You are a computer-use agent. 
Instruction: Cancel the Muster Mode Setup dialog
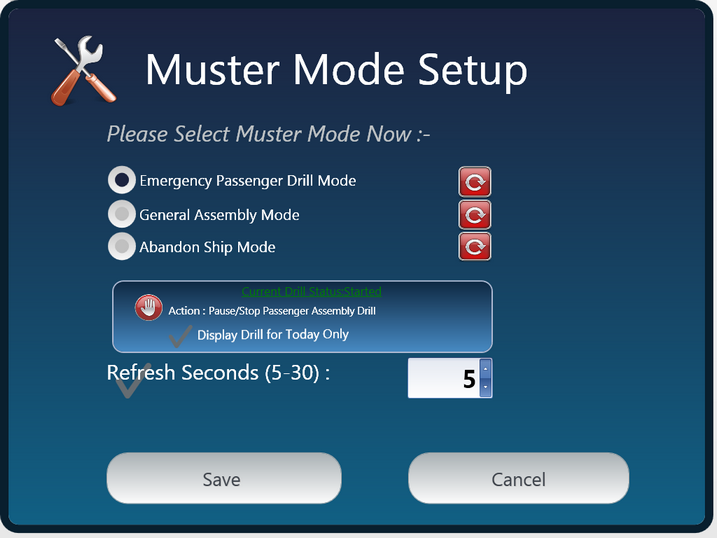click(519, 479)
